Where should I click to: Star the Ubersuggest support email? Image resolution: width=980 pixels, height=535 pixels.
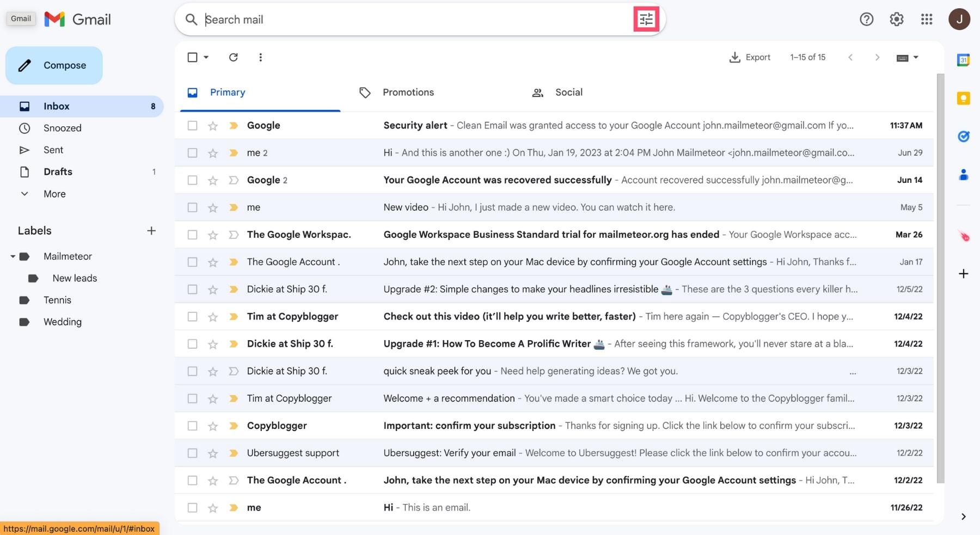(213, 453)
